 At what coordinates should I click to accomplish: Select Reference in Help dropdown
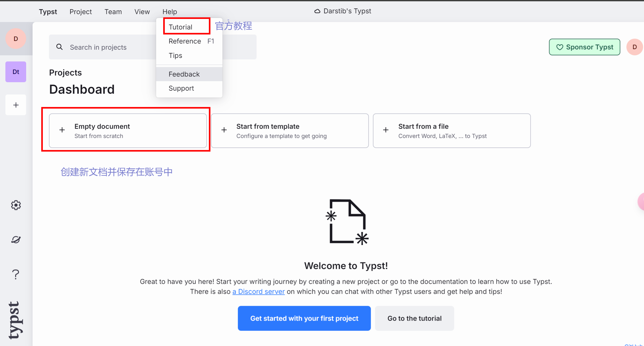(185, 41)
